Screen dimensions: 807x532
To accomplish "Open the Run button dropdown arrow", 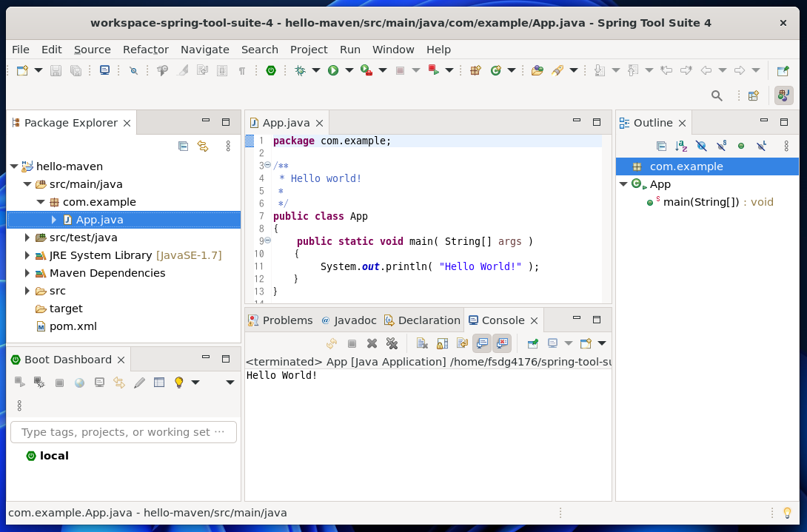I will click(348, 70).
